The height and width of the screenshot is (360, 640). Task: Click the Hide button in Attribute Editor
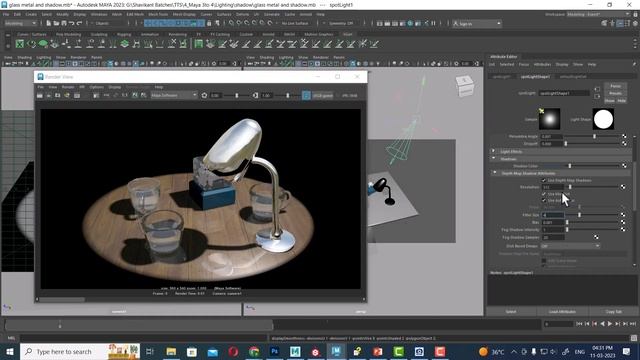622,100
